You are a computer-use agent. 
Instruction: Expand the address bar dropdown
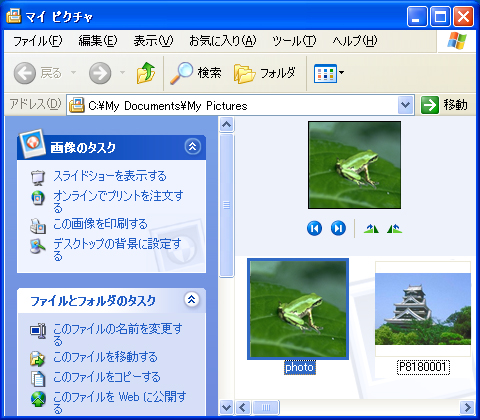[x=405, y=105]
